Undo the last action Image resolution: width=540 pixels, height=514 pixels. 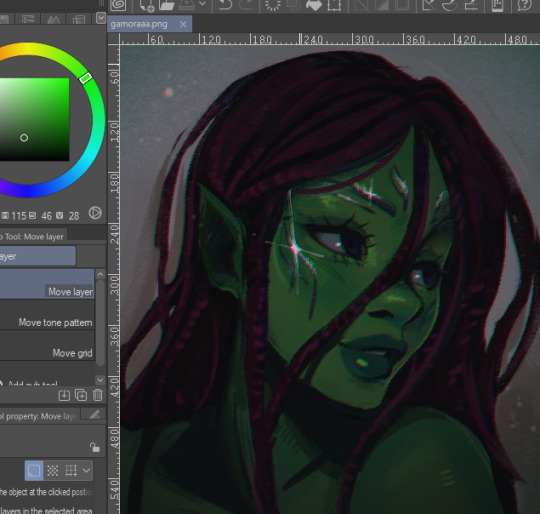225,5
